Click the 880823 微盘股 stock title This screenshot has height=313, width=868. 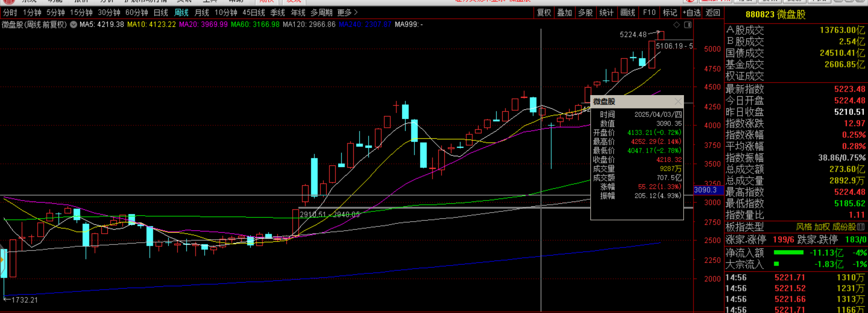click(776, 15)
